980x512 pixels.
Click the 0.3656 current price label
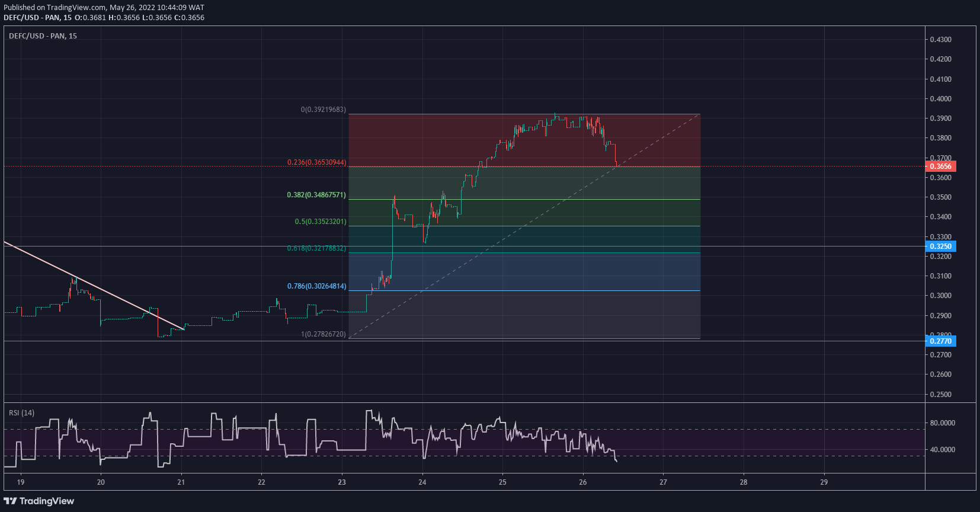(x=940, y=167)
